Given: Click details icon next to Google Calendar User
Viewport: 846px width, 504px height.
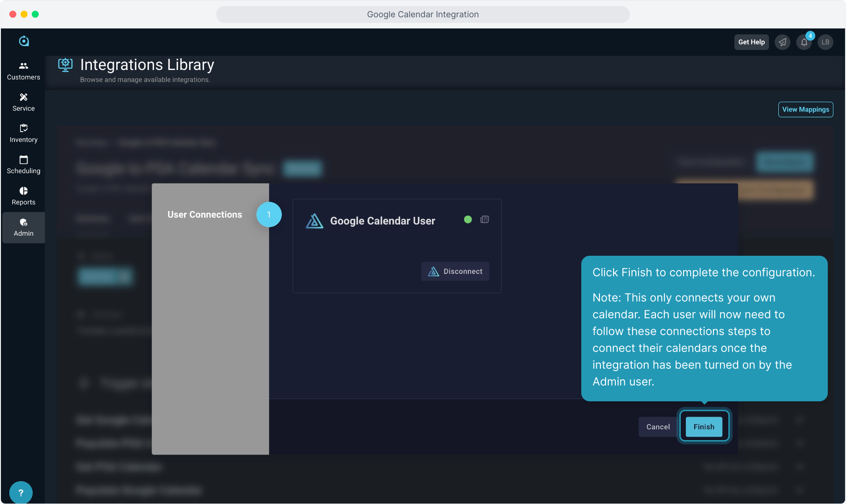Looking at the screenshot, I should pos(485,219).
